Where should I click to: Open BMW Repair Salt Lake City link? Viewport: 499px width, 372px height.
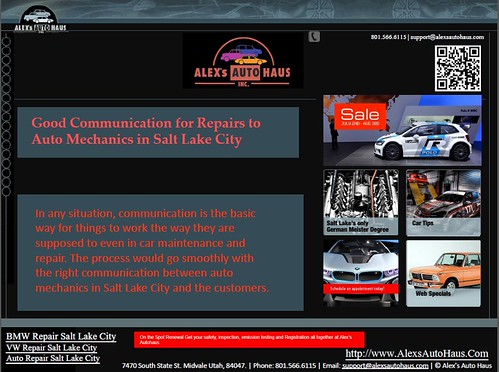61,336
